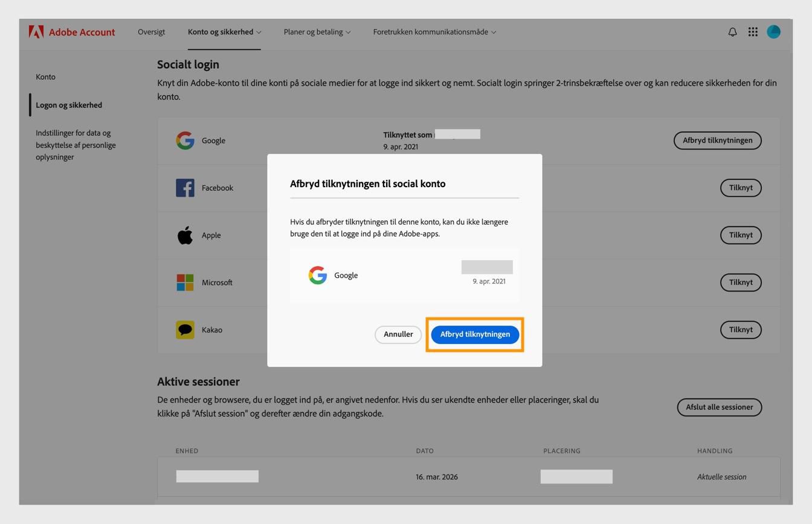The width and height of the screenshot is (812, 524).
Task: Open the app grid icon in the header
Action: [753, 31]
